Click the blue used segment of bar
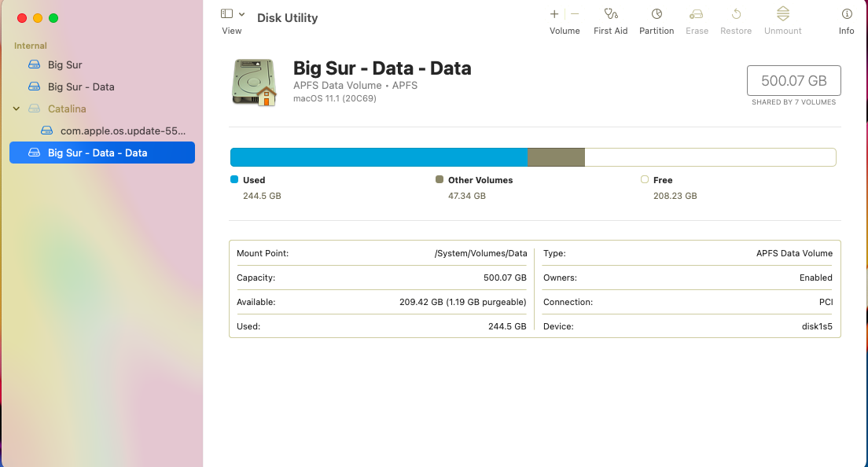The width and height of the screenshot is (868, 467). pyautogui.click(x=379, y=157)
